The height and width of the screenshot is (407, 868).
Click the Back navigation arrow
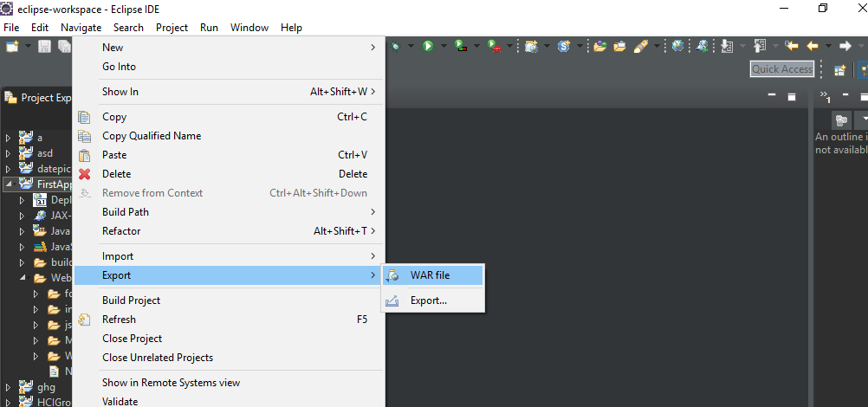click(812, 47)
